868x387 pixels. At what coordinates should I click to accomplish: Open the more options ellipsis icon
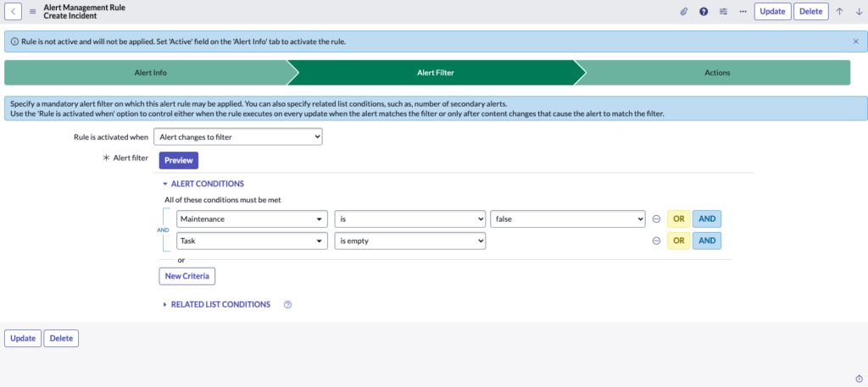743,11
